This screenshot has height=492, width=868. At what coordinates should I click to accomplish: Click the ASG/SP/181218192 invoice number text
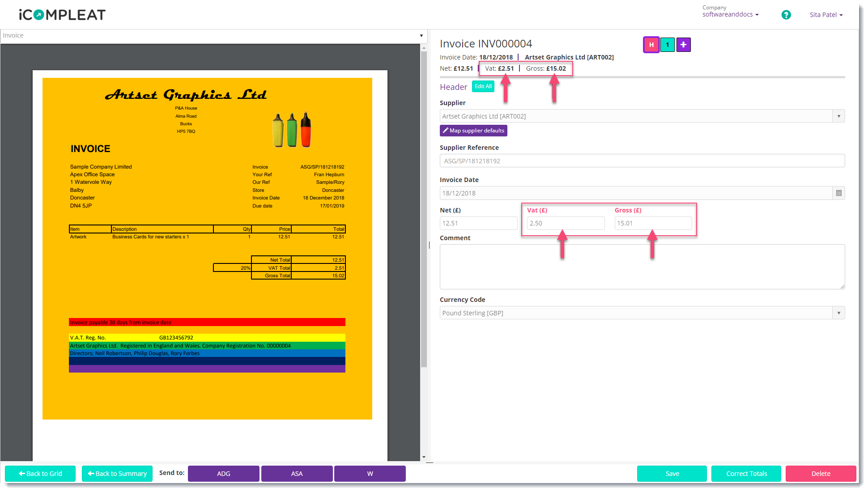pos(322,167)
